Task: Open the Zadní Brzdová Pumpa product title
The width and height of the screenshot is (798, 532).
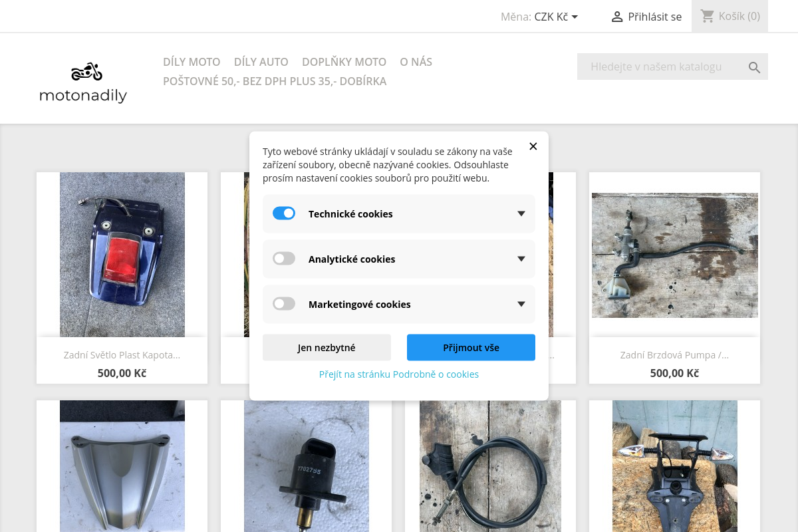Action: (674, 355)
